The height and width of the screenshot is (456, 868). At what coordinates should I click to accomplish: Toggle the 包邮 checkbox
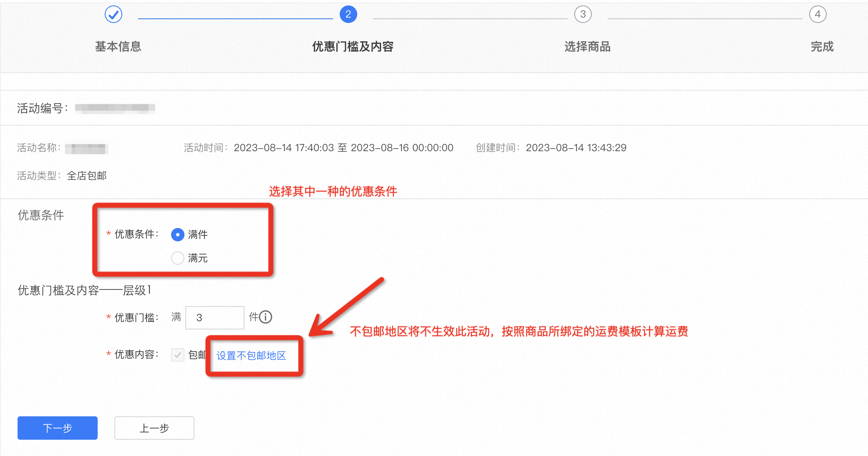coord(178,355)
